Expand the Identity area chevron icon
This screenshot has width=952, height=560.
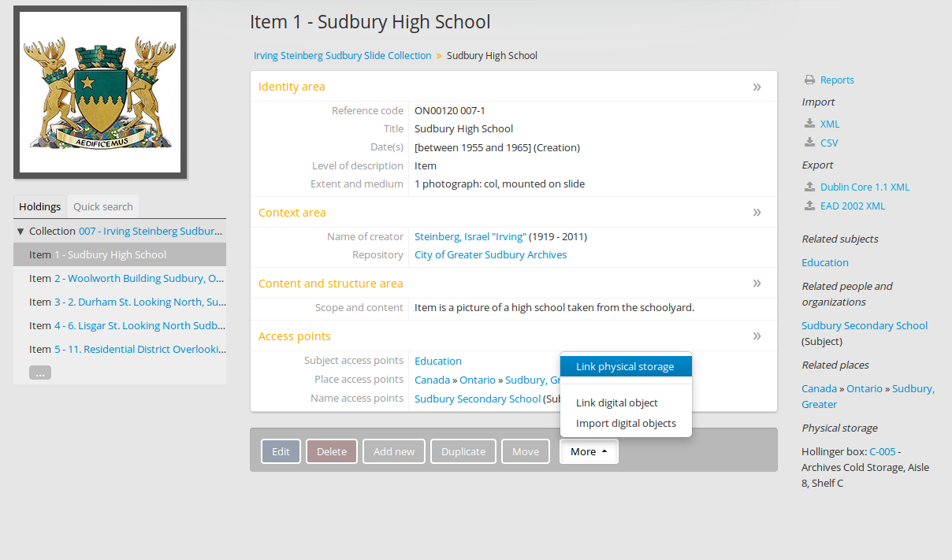click(757, 87)
